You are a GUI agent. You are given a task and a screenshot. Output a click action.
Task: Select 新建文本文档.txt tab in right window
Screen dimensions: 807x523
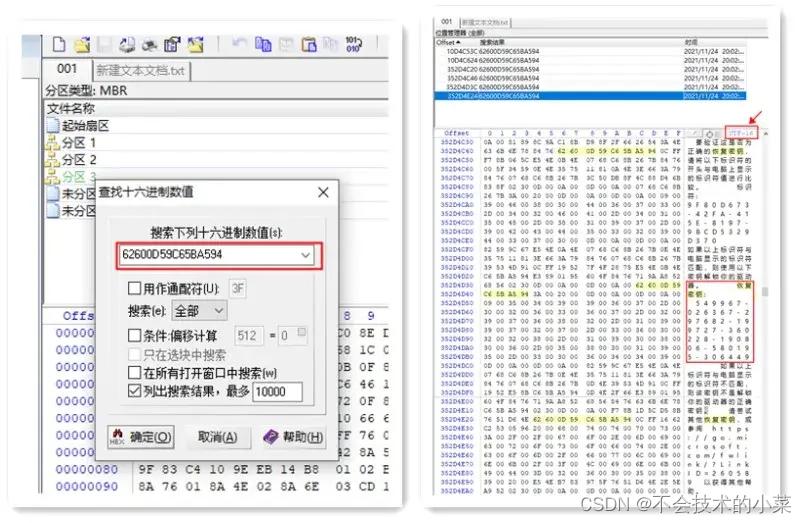tap(484, 23)
